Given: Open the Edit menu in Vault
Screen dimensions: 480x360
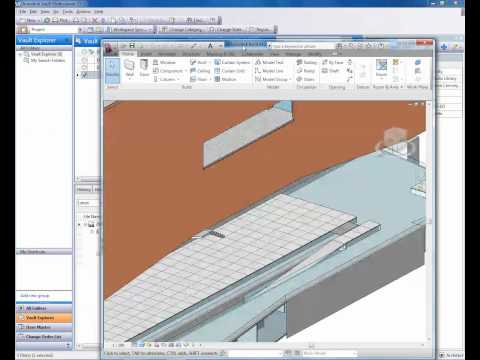Looking at the screenshot, I should (x=33, y=12).
